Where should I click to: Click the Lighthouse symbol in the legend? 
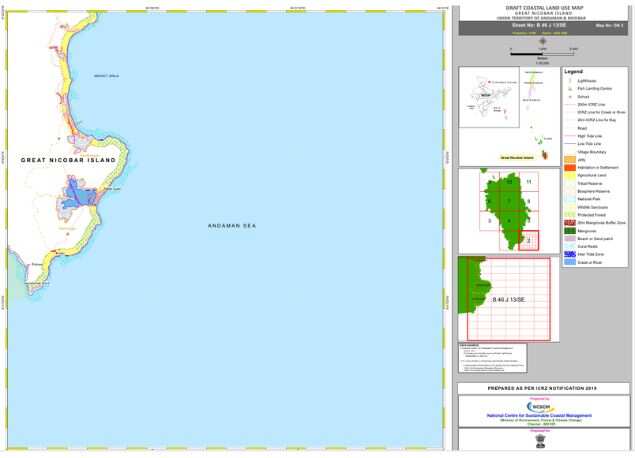[570, 81]
